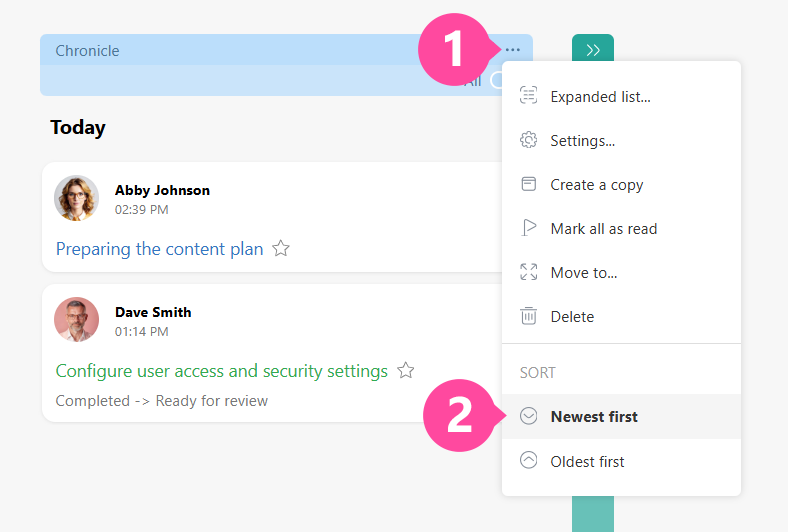Star the Configure user access task
The image size is (788, 532).
click(x=405, y=371)
